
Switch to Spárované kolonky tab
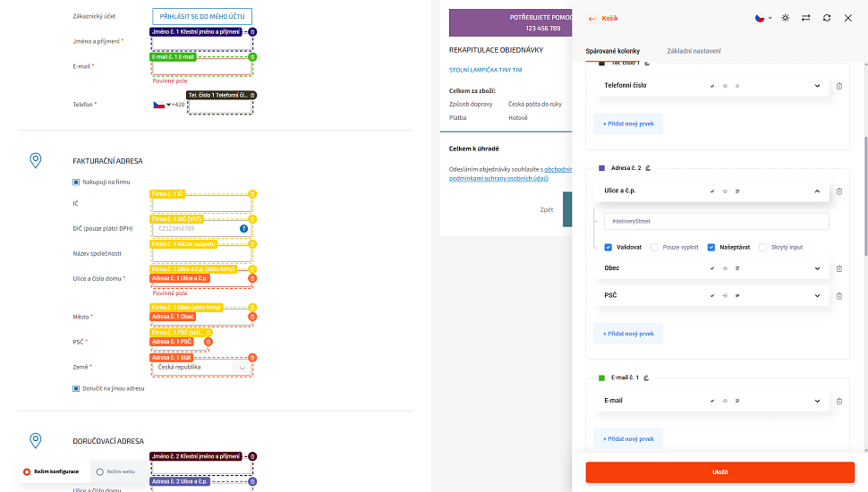[612, 51]
